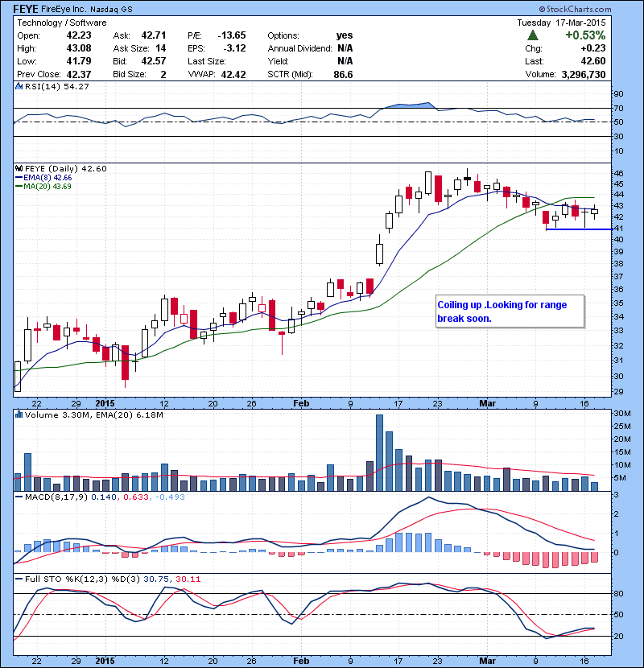Screen dimensions: 644x668
Task: Click the FEYE (Daily) 42.60 chart label
Action: [x=66, y=168]
